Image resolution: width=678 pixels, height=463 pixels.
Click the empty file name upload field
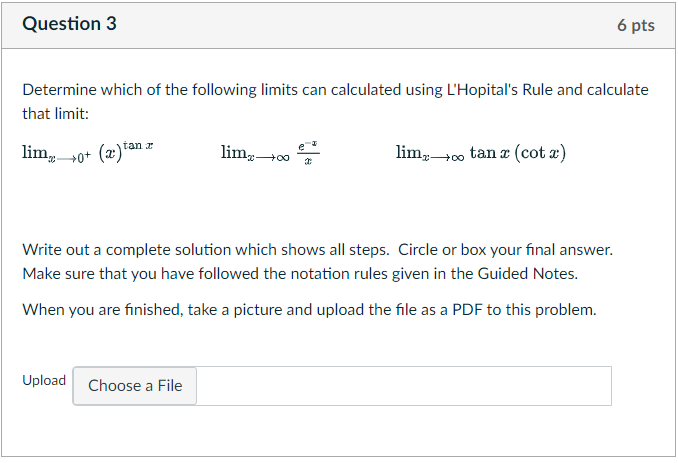coord(403,386)
